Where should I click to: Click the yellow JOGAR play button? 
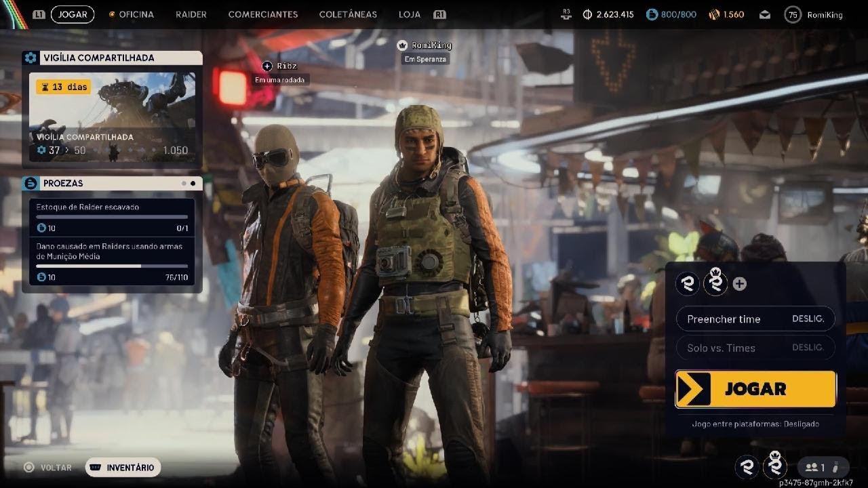[x=755, y=389]
